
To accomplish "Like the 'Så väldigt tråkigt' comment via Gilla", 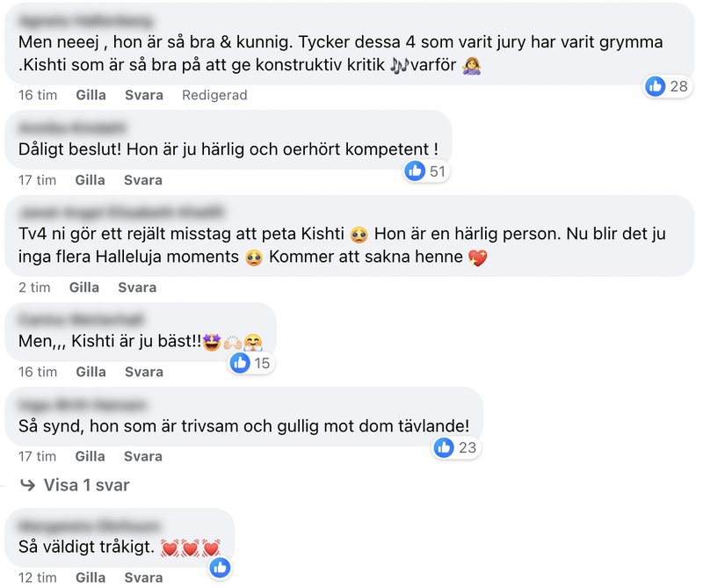I will (91, 577).
